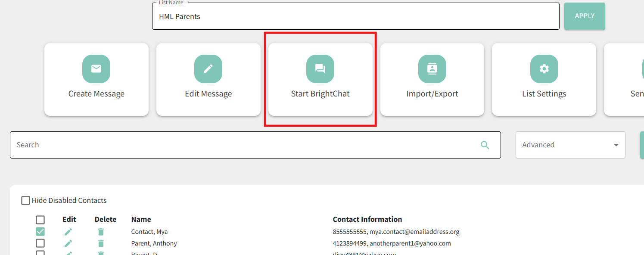The width and height of the screenshot is (644, 255).
Task: Click the Edit column header
Action: (69, 219)
